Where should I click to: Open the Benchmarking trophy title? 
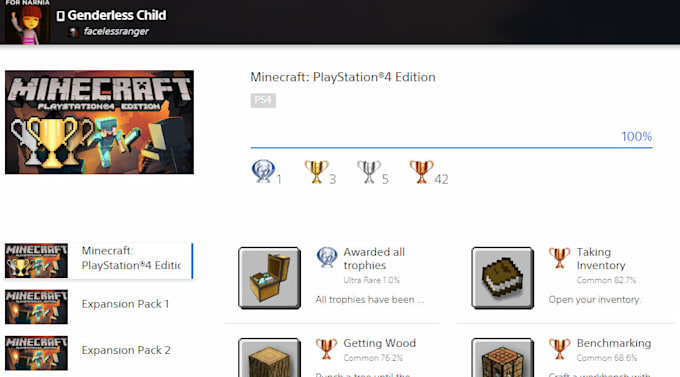[614, 343]
